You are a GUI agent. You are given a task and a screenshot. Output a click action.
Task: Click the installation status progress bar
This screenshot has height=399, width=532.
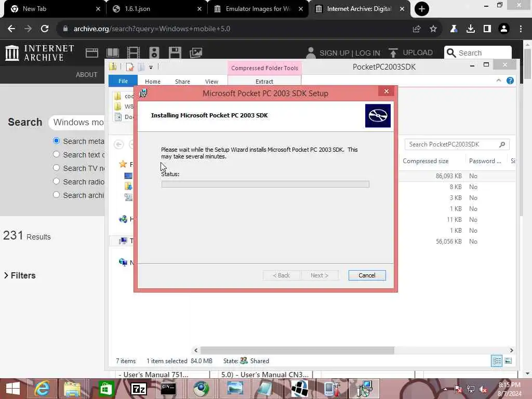[265, 184]
